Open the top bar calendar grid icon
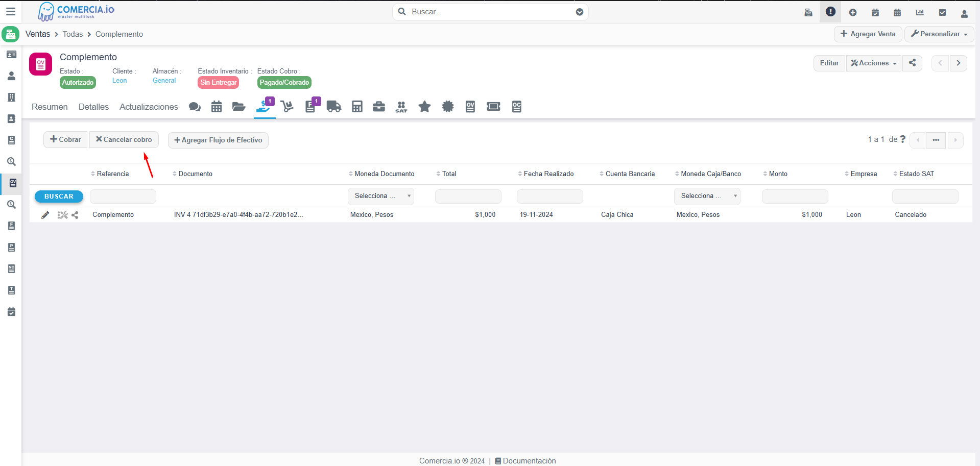980x466 pixels. pyautogui.click(x=897, y=12)
